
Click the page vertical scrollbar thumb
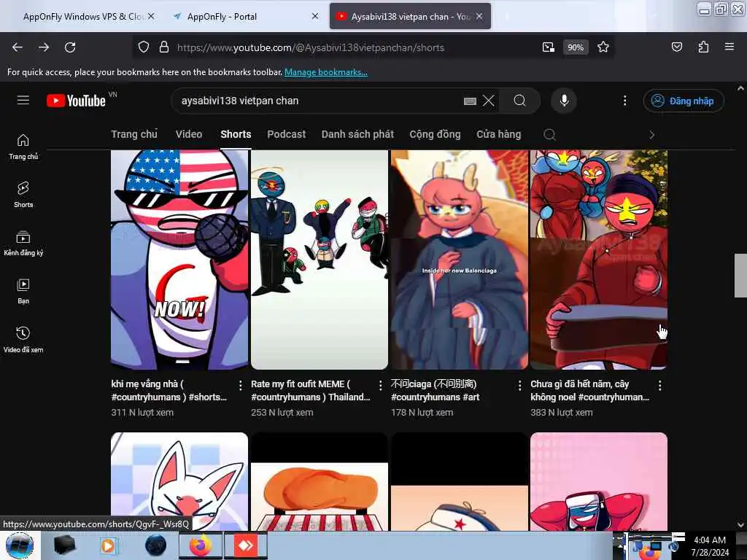coord(740,276)
